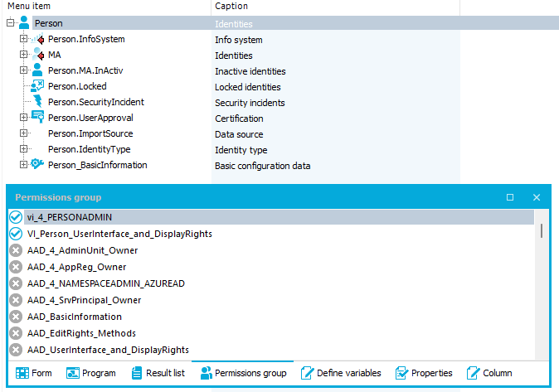The image size is (559, 392).
Task: Expand the MA node
Action: coord(23,54)
